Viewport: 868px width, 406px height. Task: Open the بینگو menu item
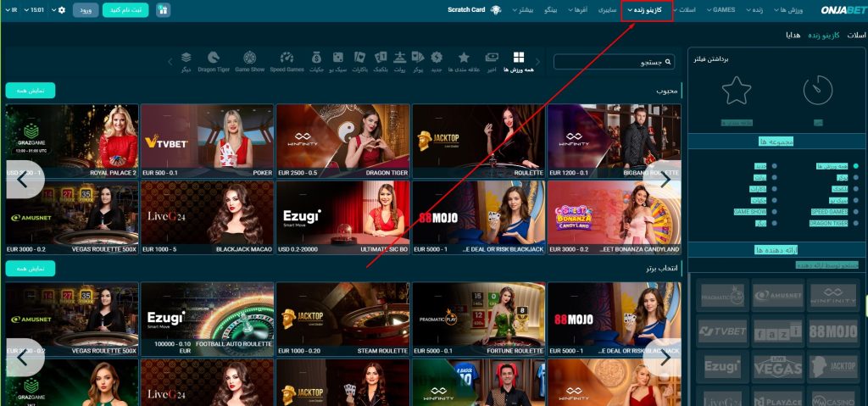tap(549, 10)
